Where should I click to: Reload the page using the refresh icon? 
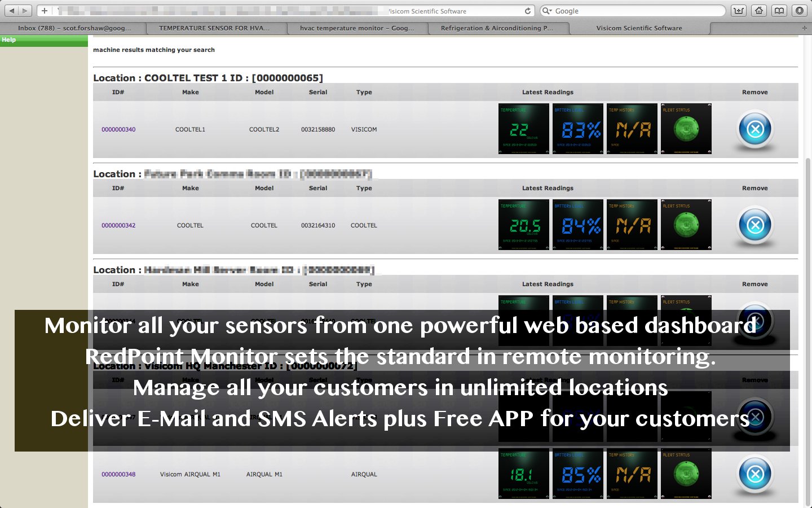528,11
